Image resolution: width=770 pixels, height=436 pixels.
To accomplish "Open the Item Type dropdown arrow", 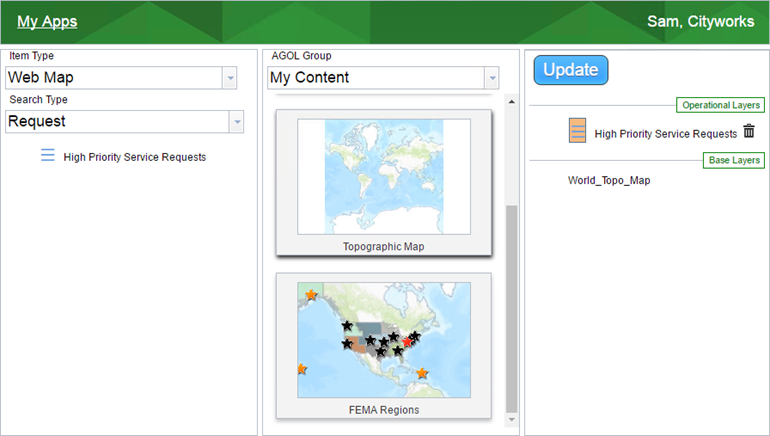I will (x=230, y=78).
